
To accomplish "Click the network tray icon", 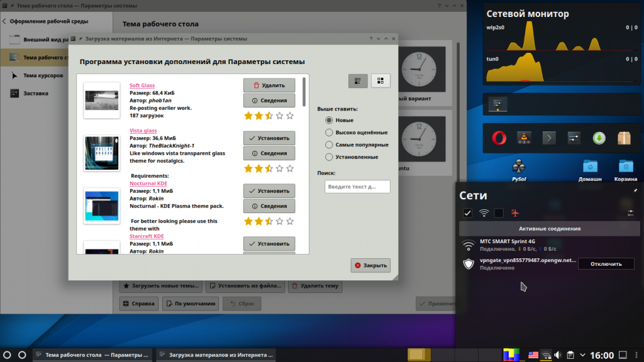I will click(x=546, y=355).
